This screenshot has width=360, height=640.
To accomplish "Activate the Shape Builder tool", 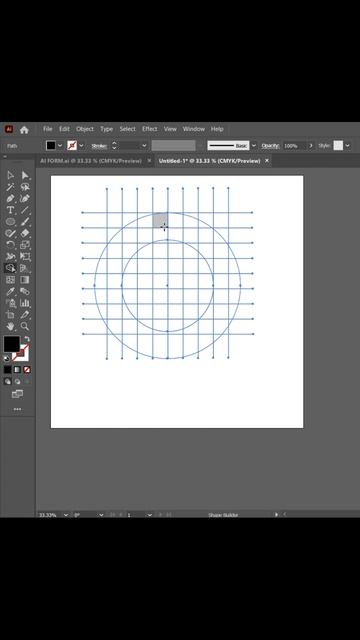I will click(10, 268).
